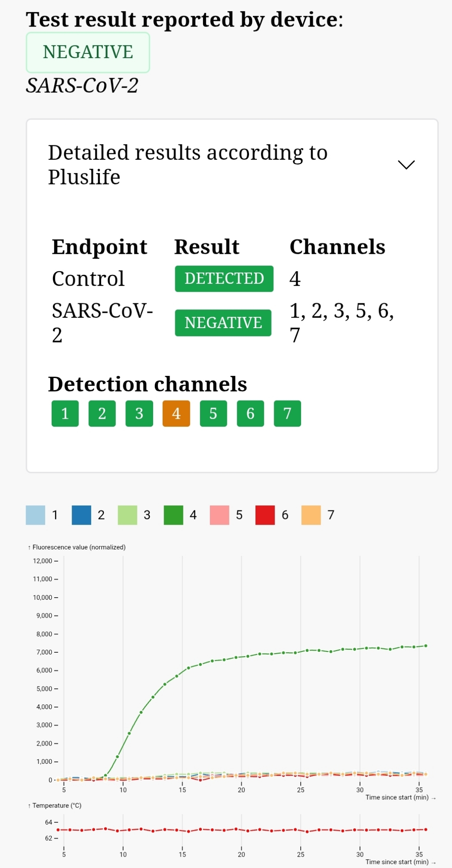This screenshot has width=452, height=868.
Task: Click red legend swatch for channel 6
Action: [265, 515]
